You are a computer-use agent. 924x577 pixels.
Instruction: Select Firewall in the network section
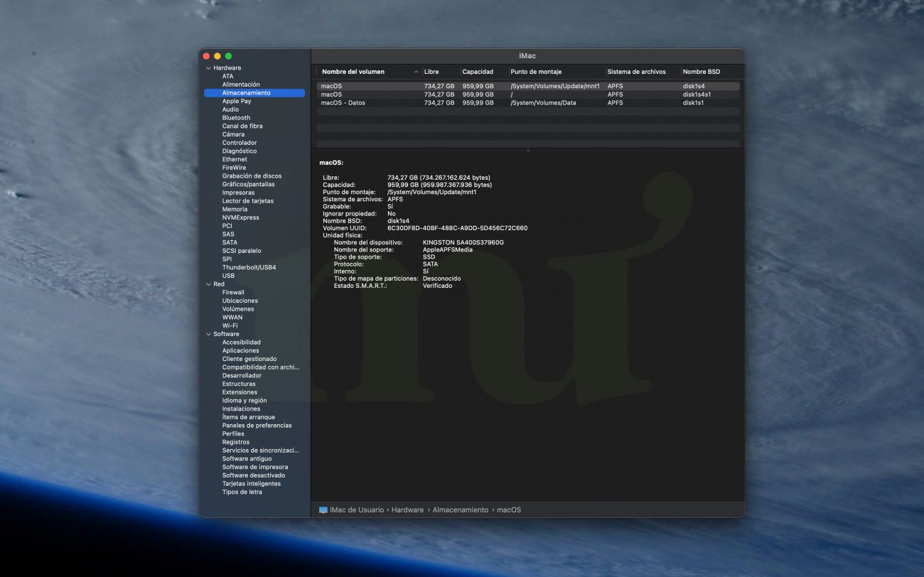pos(233,292)
